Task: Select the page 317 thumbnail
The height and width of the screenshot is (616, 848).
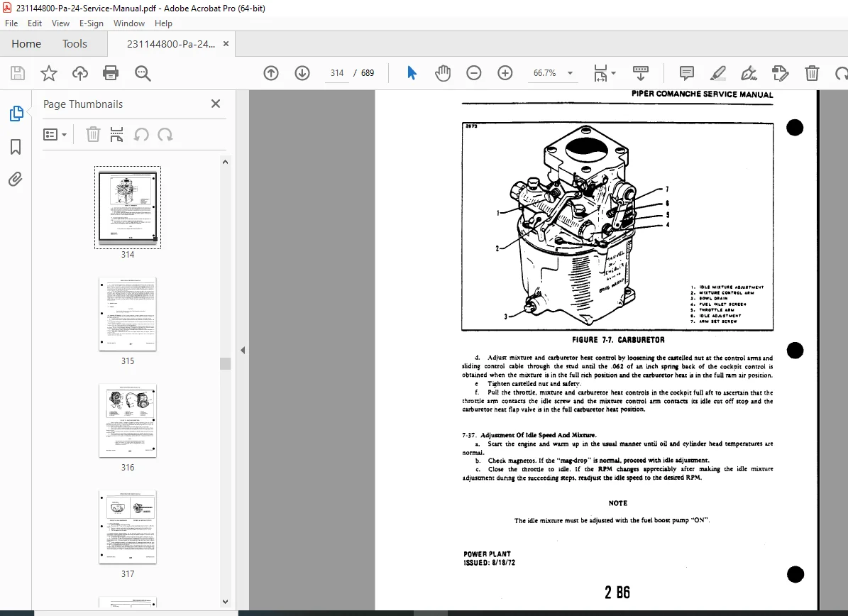Action: 128,527
